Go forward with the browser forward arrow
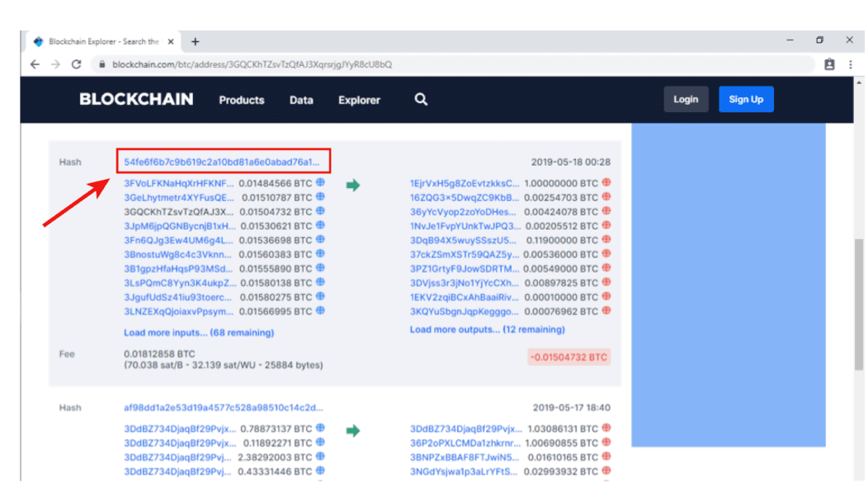Screen dimensions: 868x488 click(55, 64)
